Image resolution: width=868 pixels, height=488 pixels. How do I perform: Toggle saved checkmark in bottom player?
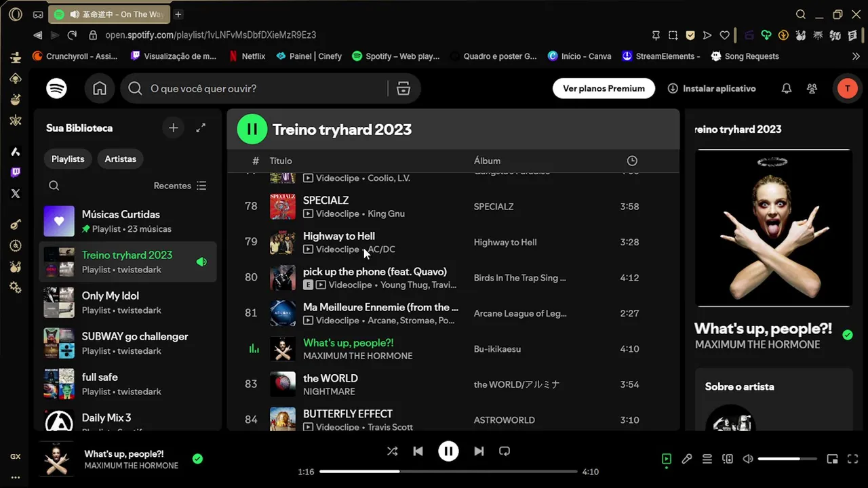click(197, 459)
